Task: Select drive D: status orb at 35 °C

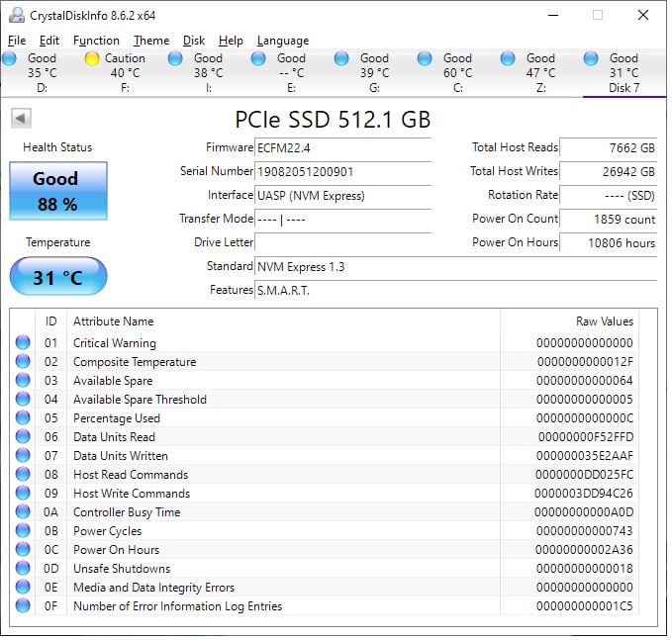Action: click(x=10, y=57)
